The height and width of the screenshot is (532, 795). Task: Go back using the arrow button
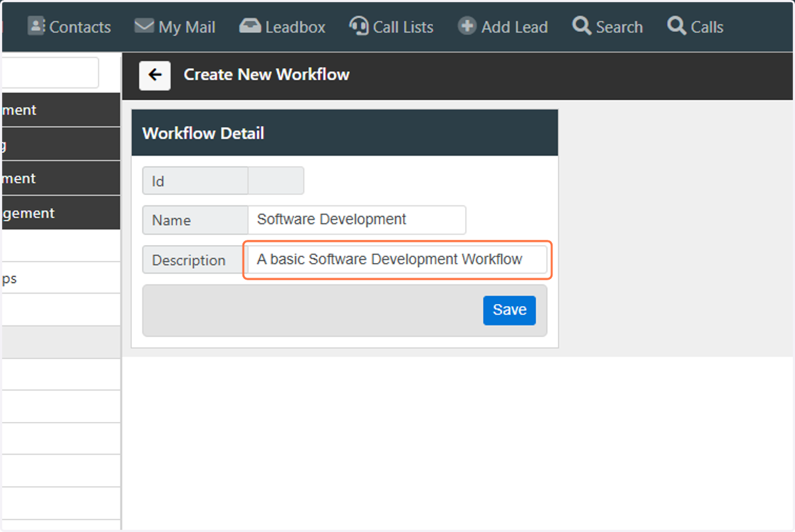coord(155,75)
